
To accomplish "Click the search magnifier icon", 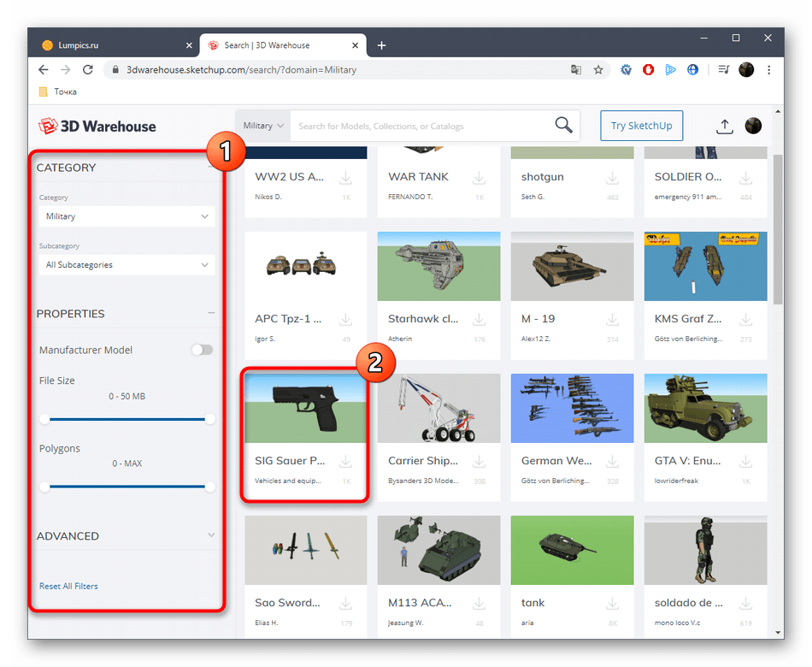I will pos(563,126).
